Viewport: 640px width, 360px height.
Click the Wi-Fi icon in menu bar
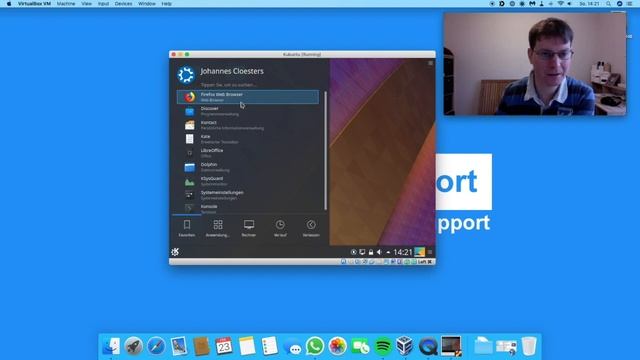pyautogui.click(x=560, y=4)
